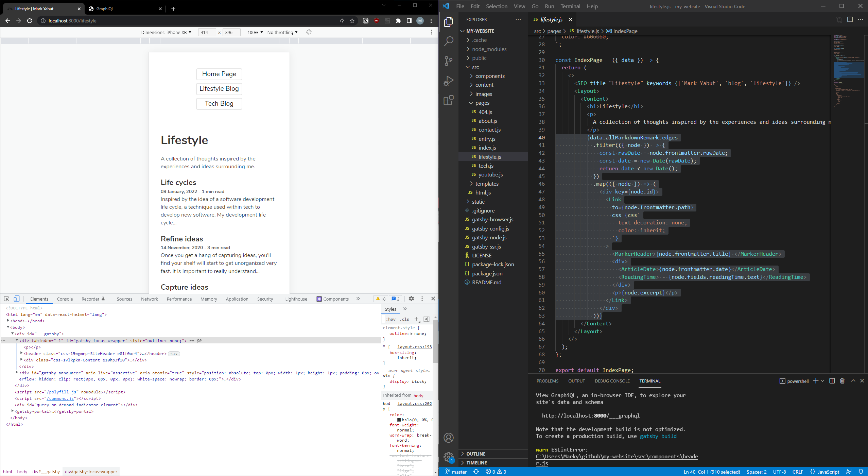
Task: Open the /polyfill.js script link
Action: 61,392
